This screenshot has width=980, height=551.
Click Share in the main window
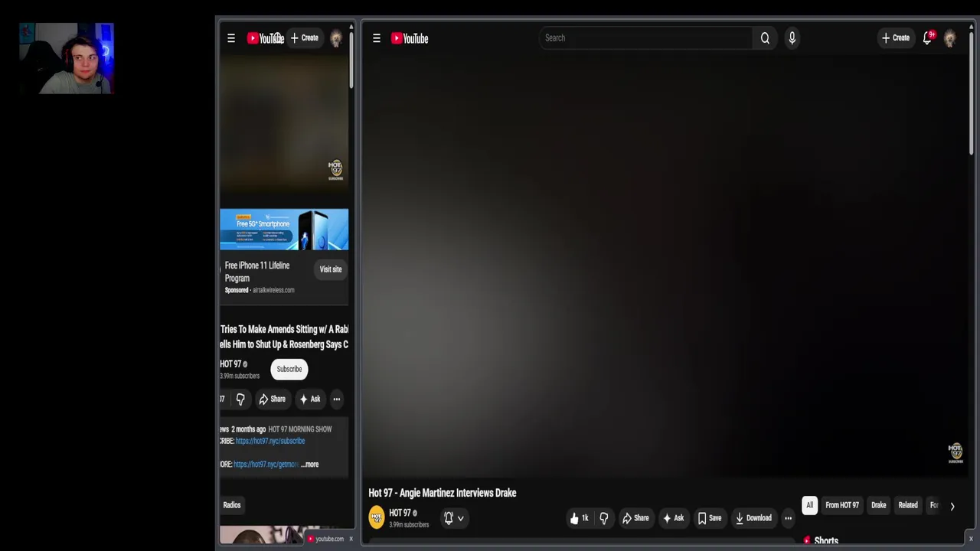pos(635,518)
